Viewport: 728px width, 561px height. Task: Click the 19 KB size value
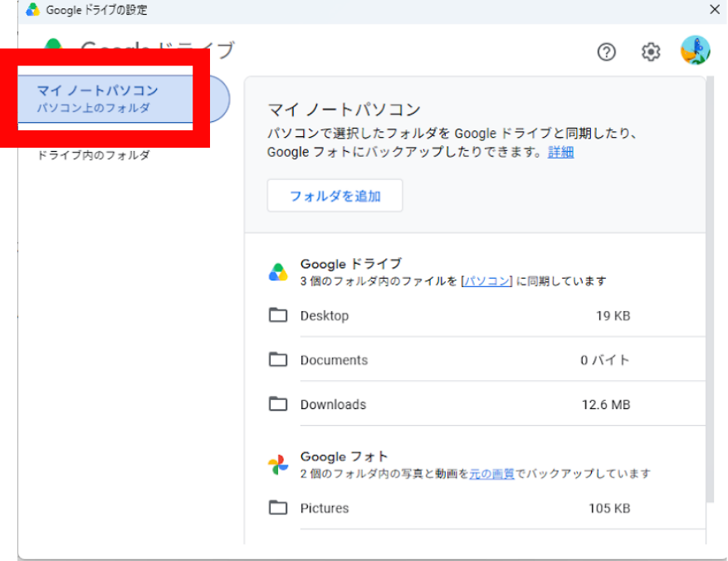pyautogui.click(x=613, y=316)
